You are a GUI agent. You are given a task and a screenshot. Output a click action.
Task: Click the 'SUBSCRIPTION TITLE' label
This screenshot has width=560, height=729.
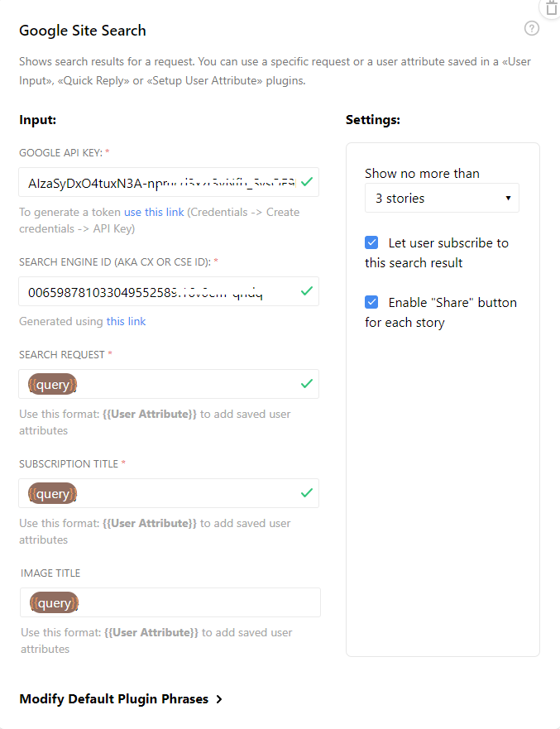(x=69, y=464)
